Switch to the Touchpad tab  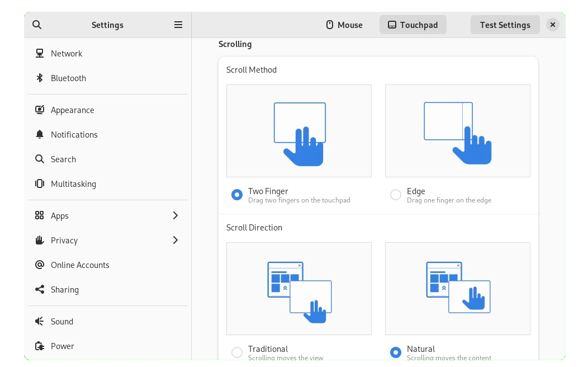tap(412, 25)
